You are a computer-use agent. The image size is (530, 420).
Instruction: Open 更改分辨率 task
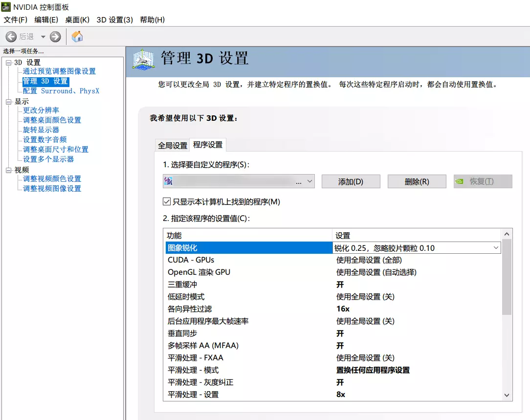(41, 110)
